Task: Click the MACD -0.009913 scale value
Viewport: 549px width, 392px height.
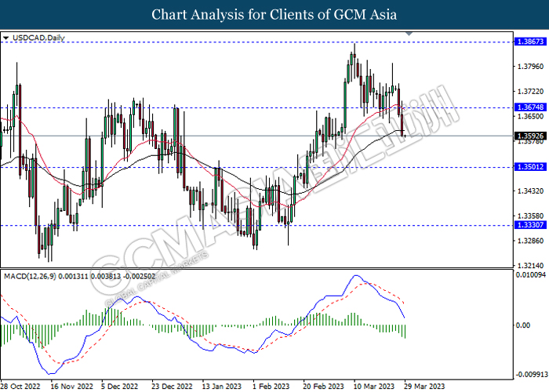Action: pos(532,375)
